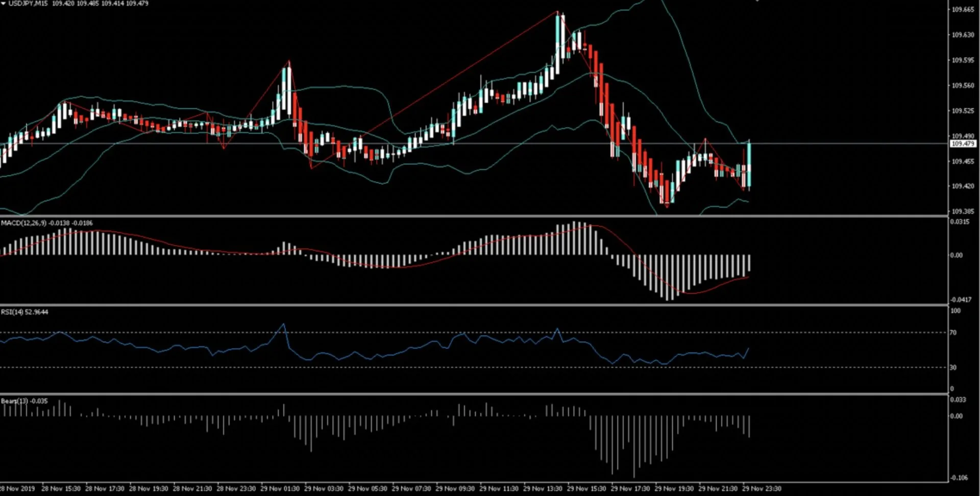Click the MACD reading -0.0138

click(x=58, y=223)
